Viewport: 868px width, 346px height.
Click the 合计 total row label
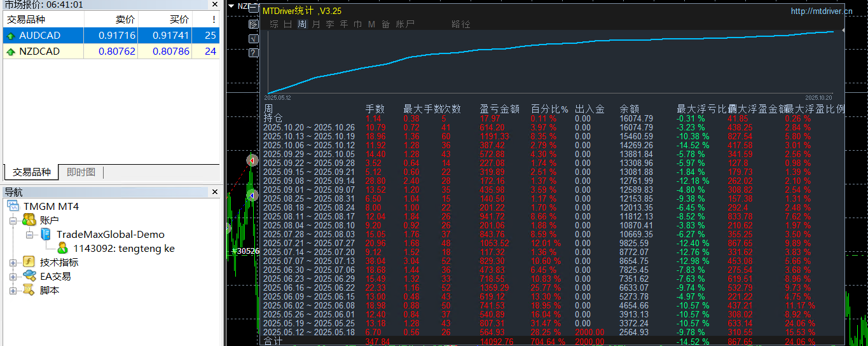coord(273,342)
